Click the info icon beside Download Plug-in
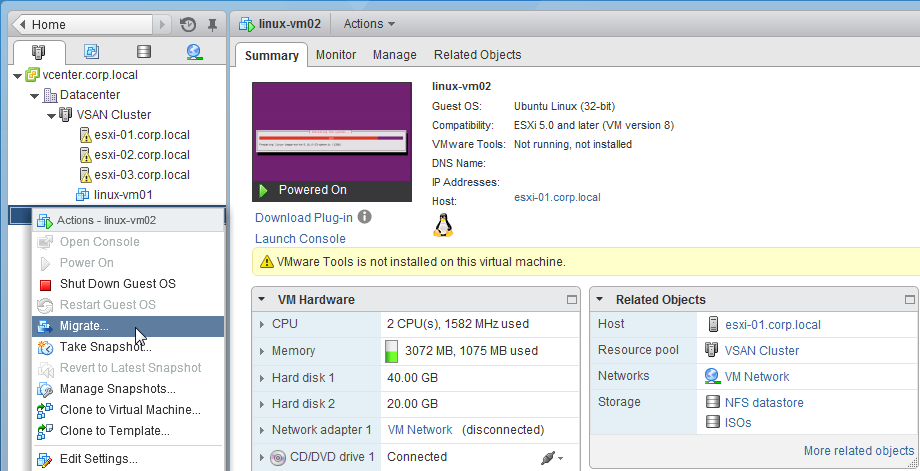 click(364, 217)
